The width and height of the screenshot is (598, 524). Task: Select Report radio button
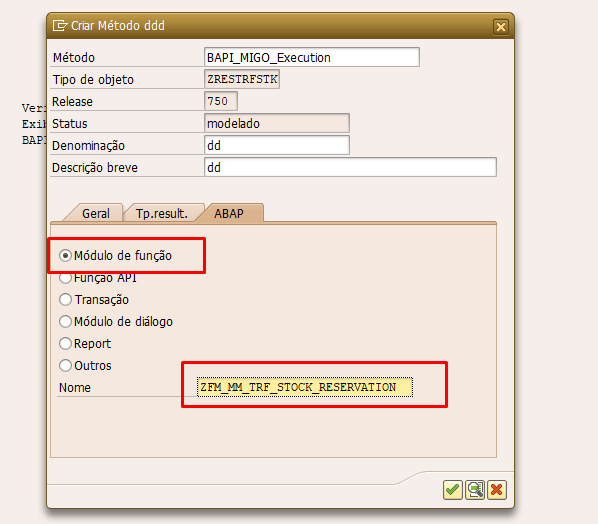(66, 344)
